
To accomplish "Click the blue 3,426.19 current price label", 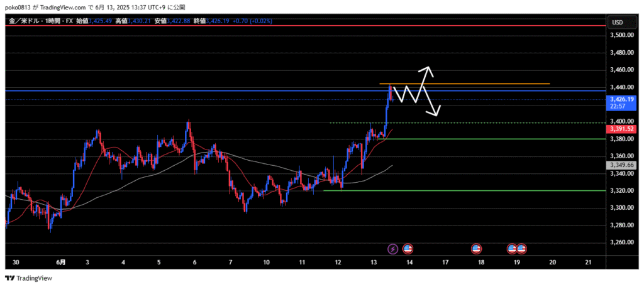I will (620, 99).
